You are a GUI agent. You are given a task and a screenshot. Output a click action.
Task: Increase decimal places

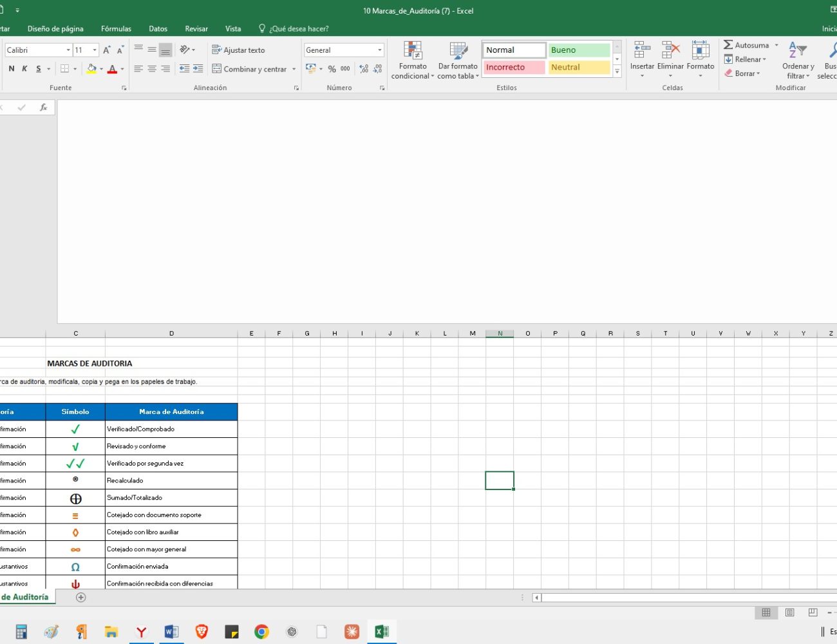pos(363,69)
